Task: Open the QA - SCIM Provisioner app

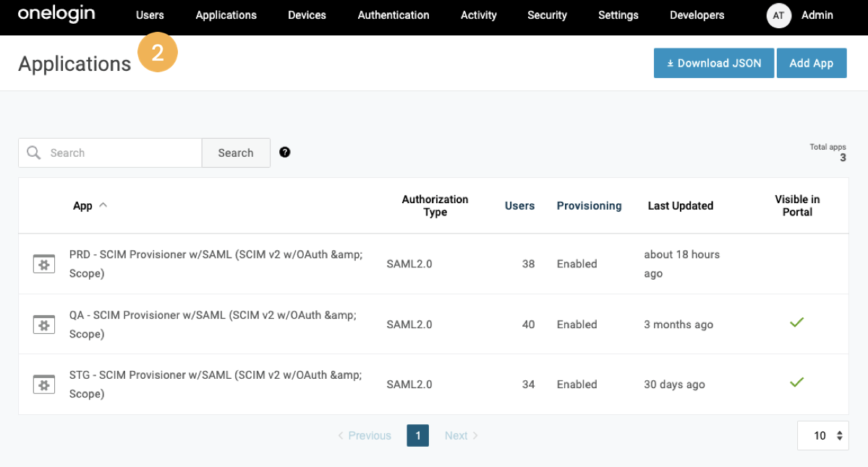Action: 213,325
